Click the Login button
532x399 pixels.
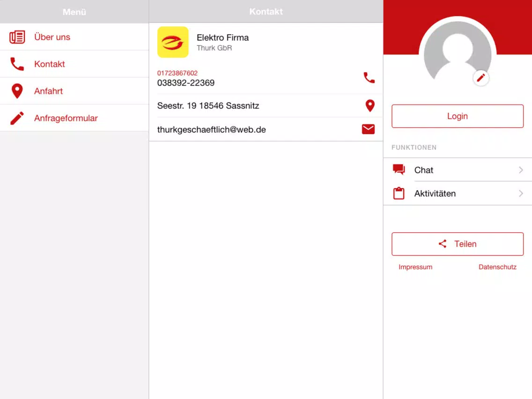pos(458,116)
